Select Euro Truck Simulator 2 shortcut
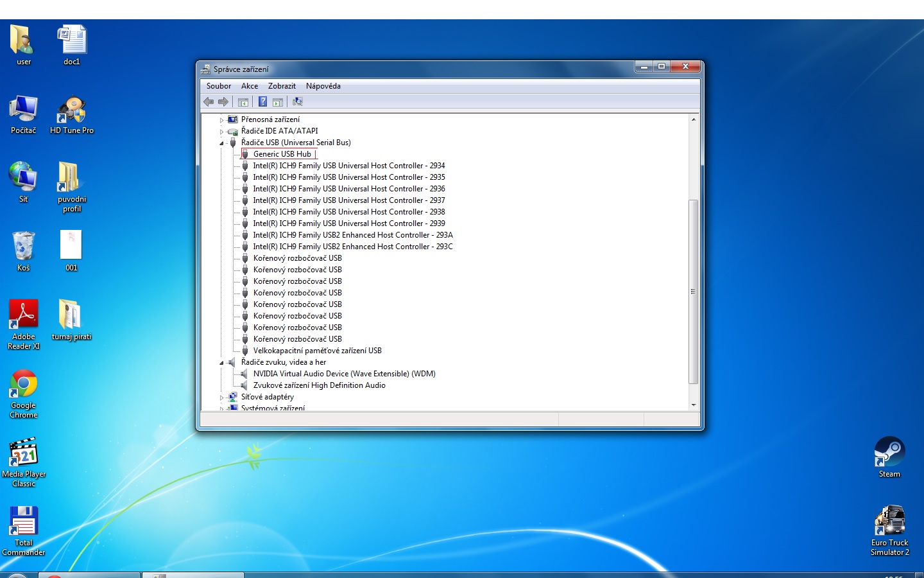Viewport: 924px width, 578px height. [889, 521]
